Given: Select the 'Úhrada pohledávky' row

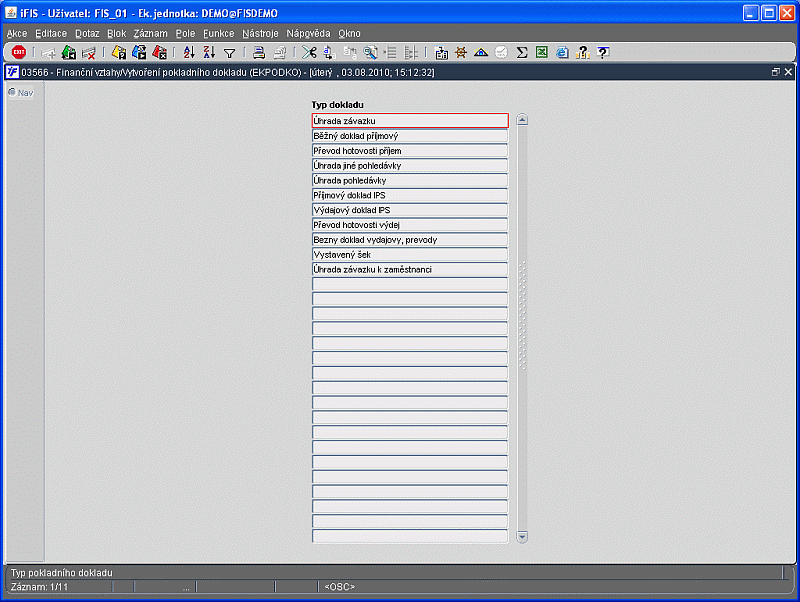Looking at the screenshot, I should [x=410, y=180].
